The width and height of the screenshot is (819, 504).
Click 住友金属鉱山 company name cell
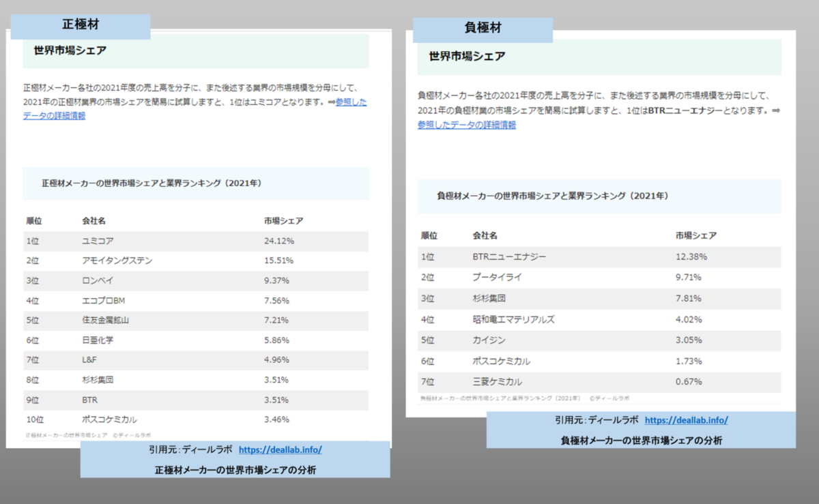(105, 320)
